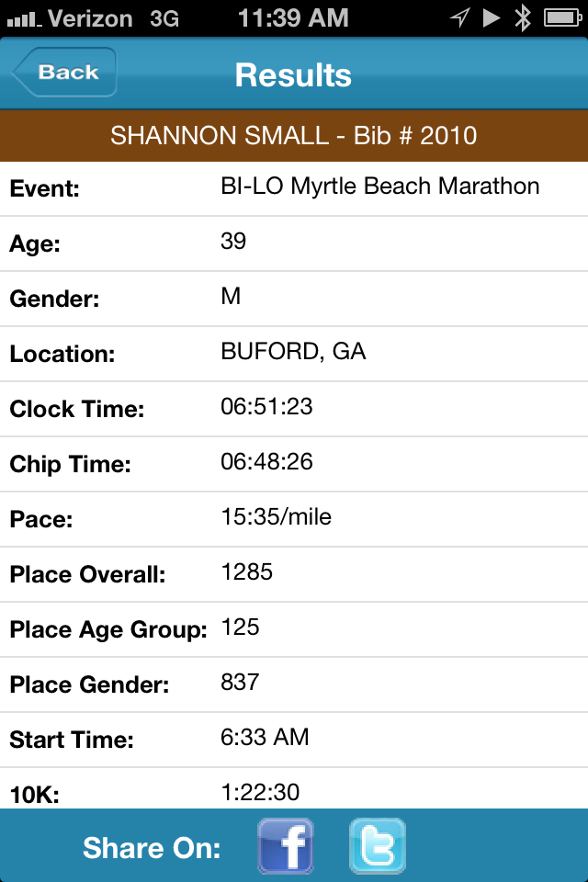
Task: Tap the 11:39 AM clock
Action: click(x=293, y=18)
